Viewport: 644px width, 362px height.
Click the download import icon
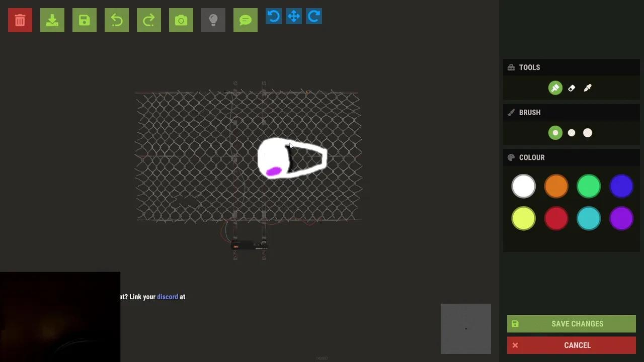[52, 20]
